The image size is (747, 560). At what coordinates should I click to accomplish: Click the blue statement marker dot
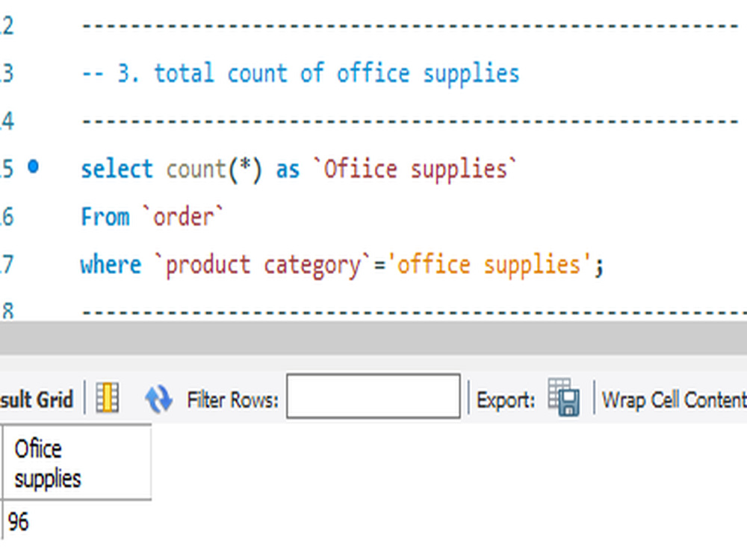tap(34, 167)
